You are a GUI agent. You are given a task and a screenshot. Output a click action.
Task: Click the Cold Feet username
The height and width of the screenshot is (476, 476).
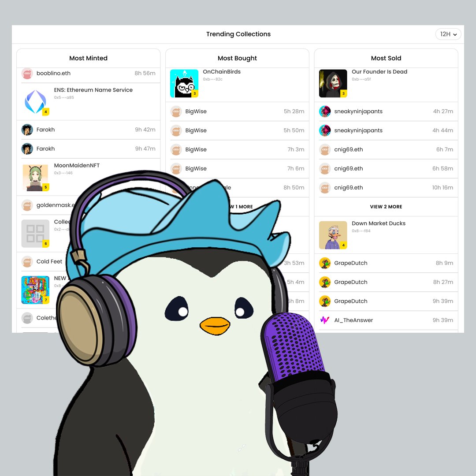click(49, 261)
